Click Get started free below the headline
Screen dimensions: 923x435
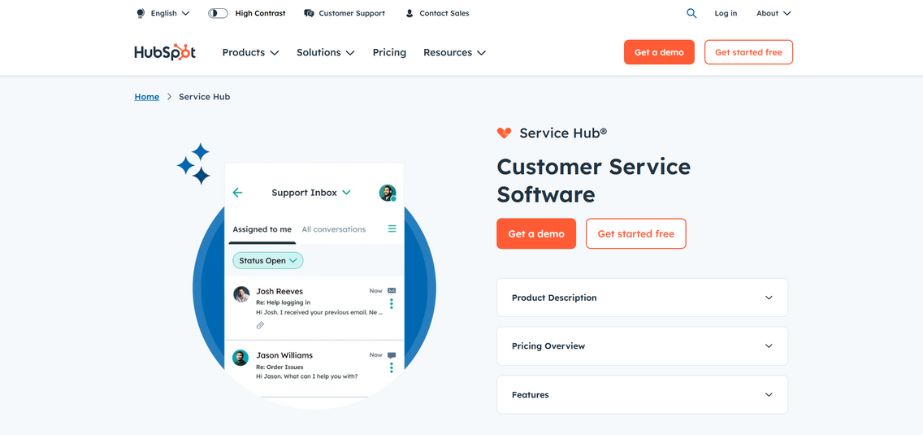click(x=636, y=234)
